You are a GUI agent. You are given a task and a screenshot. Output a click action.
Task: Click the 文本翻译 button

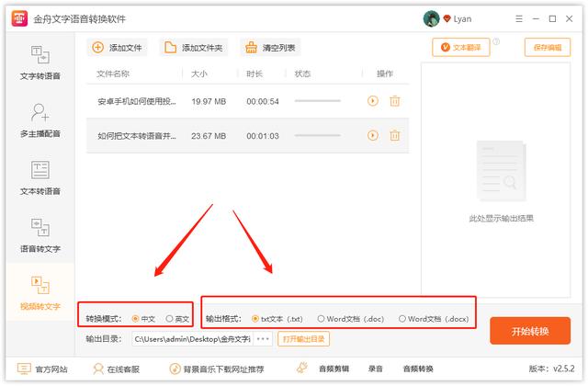[x=461, y=47]
